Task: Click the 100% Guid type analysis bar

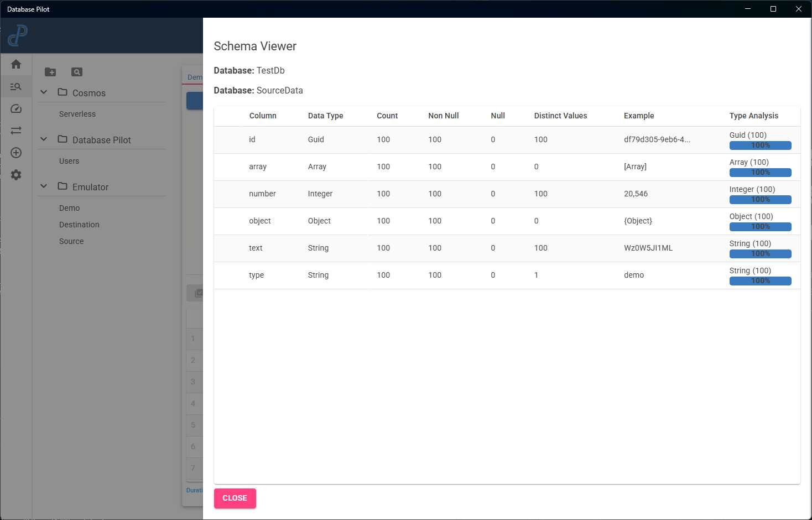Action: pos(760,145)
